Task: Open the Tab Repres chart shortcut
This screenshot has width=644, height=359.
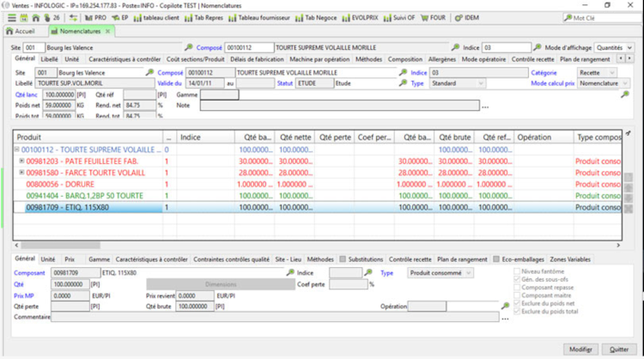Action: pos(204,18)
